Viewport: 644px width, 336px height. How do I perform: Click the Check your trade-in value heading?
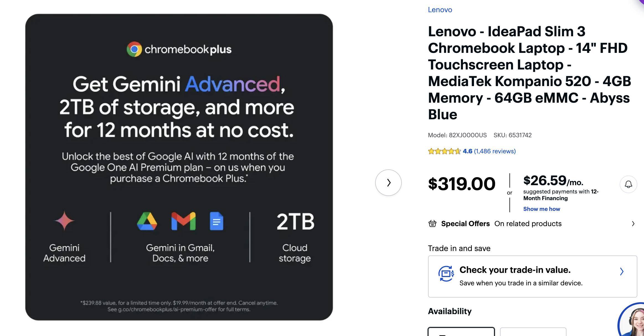515,270
